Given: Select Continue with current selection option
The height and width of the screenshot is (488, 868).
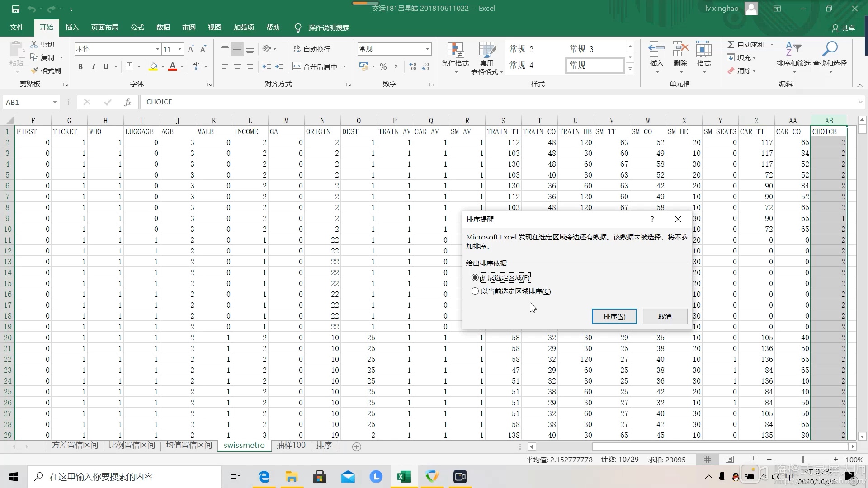Looking at the screenshot, I should pyautogui.click(x=475, y=291).
